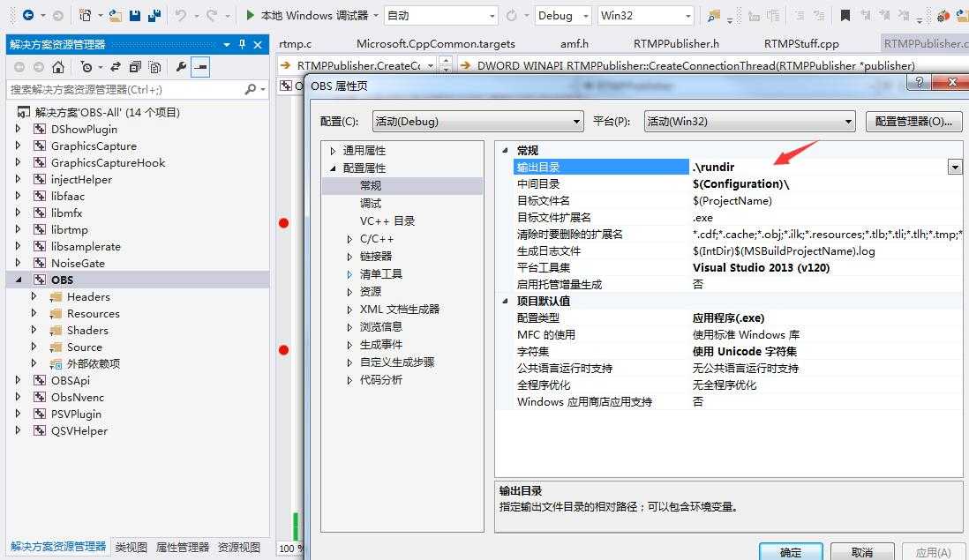Click the Find in Files icon
Screen dimensions: 969x560
[714, 16]
